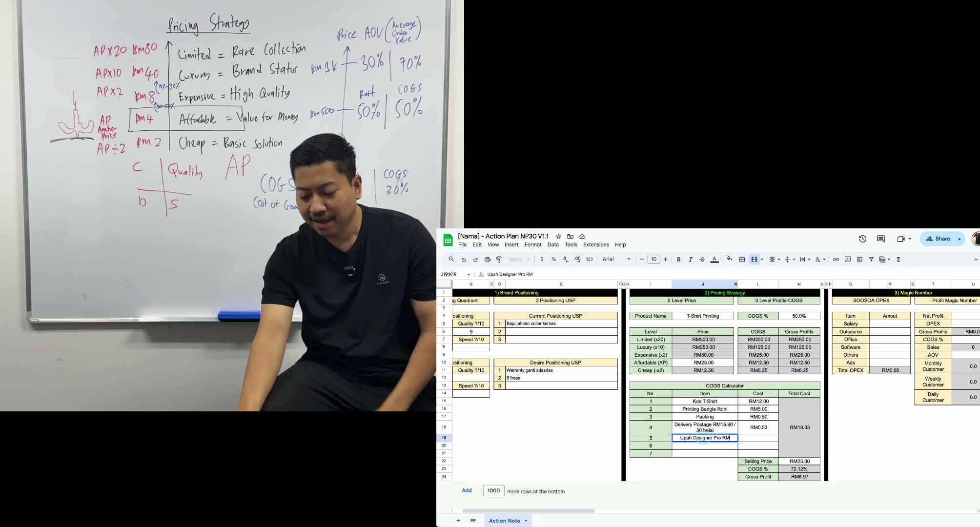This screenshot has width=980, height=527.
Task: Open version history clock icon
Action: [862, 239]
